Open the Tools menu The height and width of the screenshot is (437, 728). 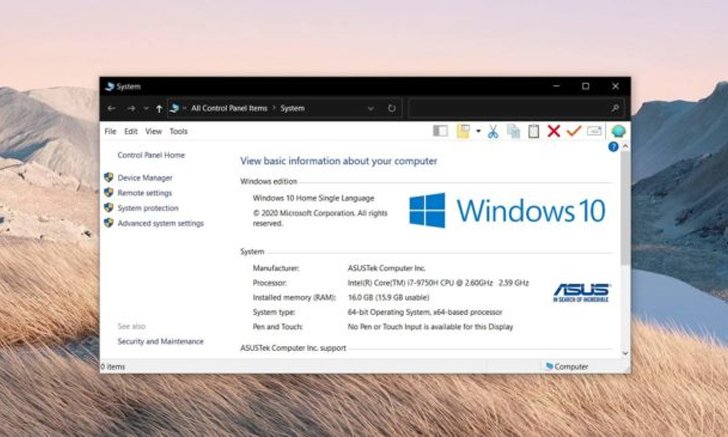(x=179, y=131)
